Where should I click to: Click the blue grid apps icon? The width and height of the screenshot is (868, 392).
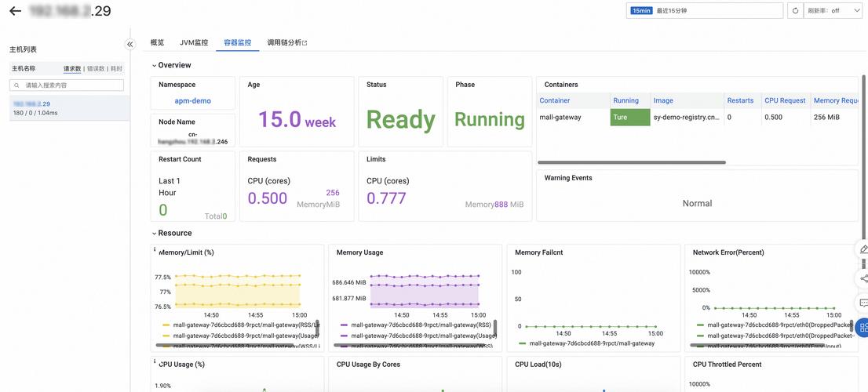863,328
